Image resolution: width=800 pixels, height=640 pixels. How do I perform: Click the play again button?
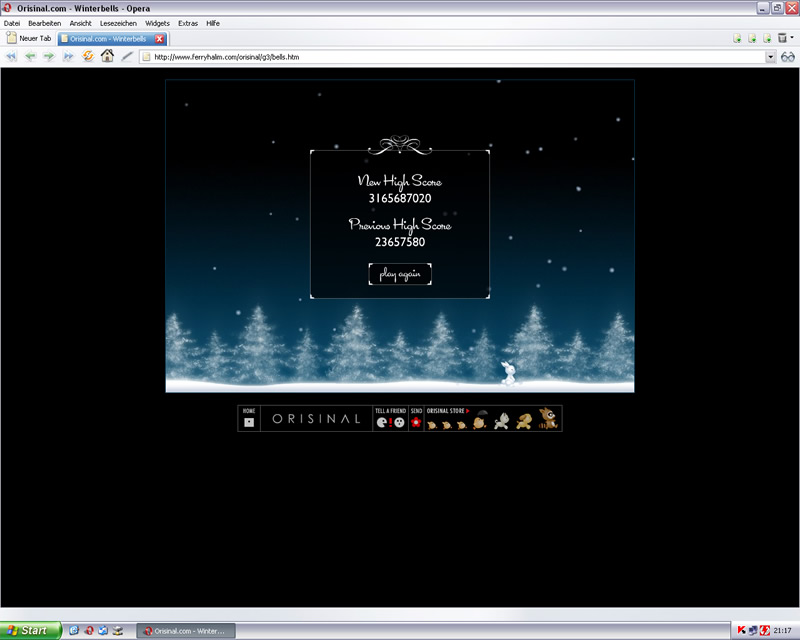click(x=400, y=274)
